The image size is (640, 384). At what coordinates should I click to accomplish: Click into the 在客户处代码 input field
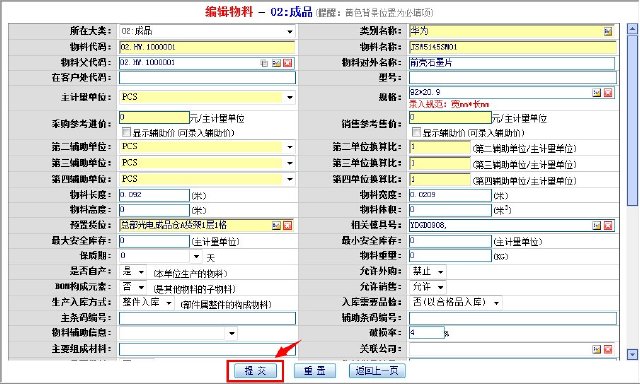click(x=207, y=78)
